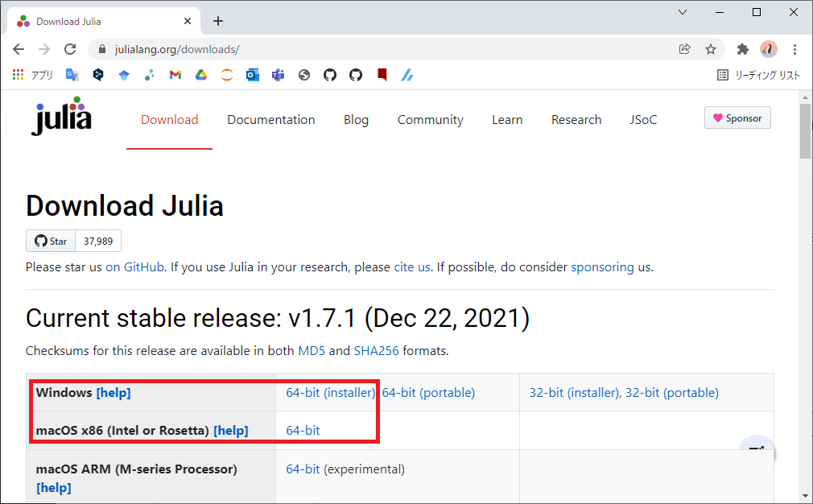Download the macOS ARM 64-bit experimental build

pos(303,469)
